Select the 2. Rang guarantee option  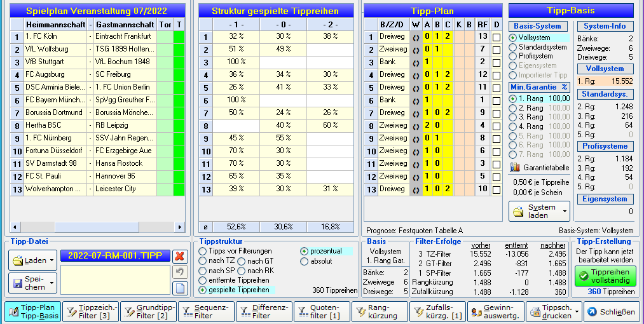click(513, 108)
